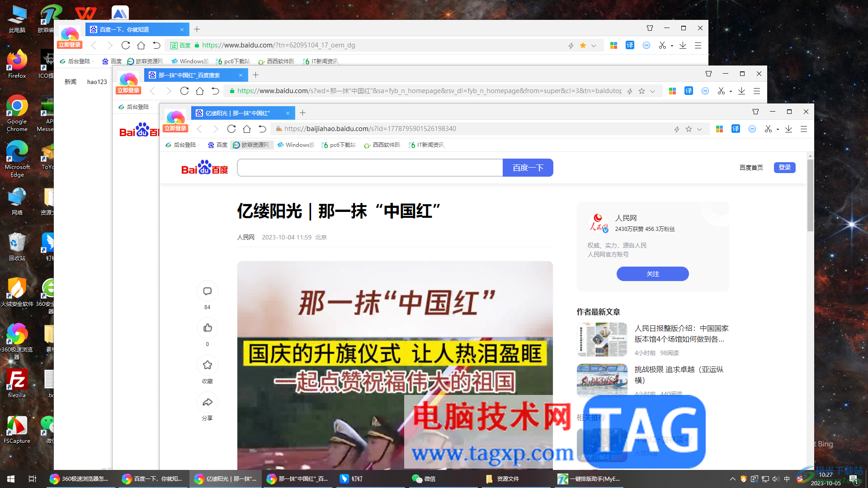Click the star 收藏 favorite icon
The height and width of the screenshot is (488, 868).
(x=208, y=365)
